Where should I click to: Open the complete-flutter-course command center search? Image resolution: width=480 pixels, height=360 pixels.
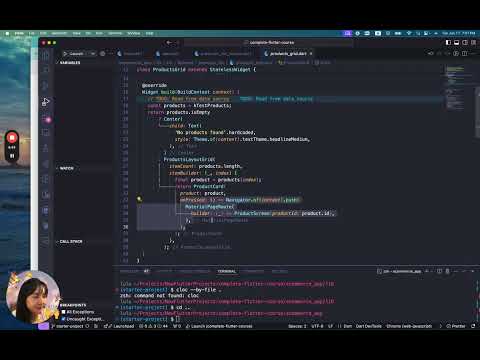(268, 43)
